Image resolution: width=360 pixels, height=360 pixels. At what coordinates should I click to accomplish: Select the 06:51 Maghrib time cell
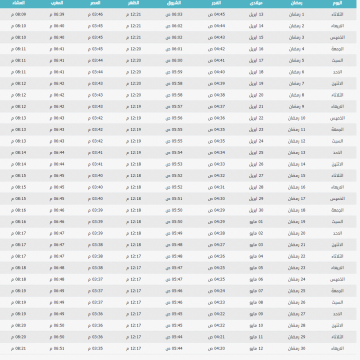point(57,349)
